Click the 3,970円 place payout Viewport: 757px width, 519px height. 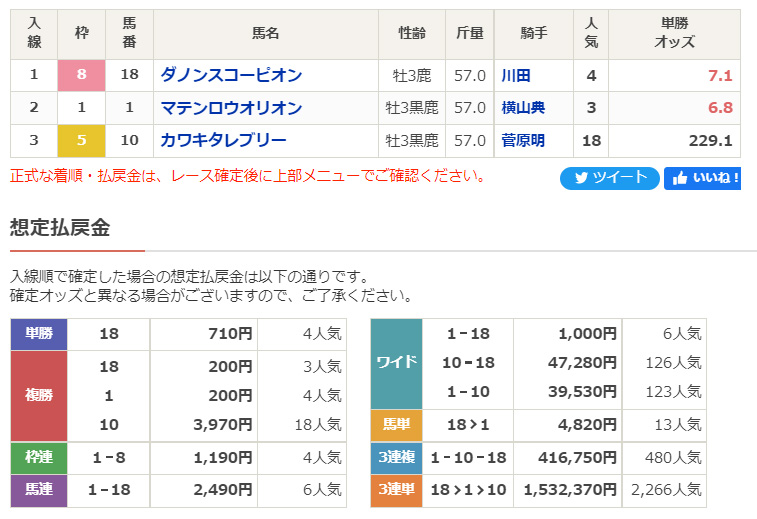223,425
